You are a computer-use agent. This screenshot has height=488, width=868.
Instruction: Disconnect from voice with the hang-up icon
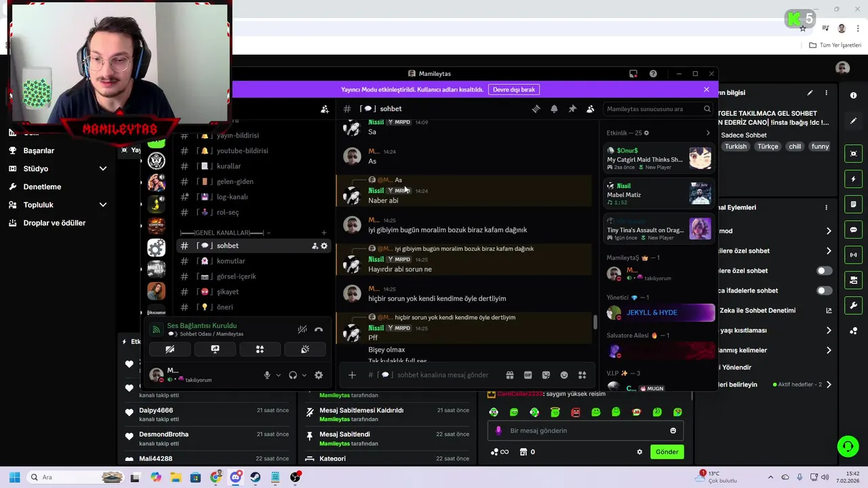pyautogui.click(x=319, y=330)
